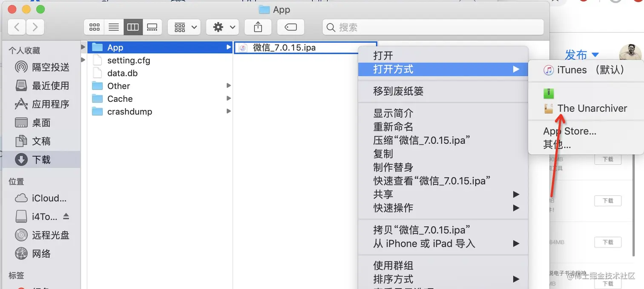Focus the 搜索 search field
The image size is (644, 289).
[x=433, y=27]
